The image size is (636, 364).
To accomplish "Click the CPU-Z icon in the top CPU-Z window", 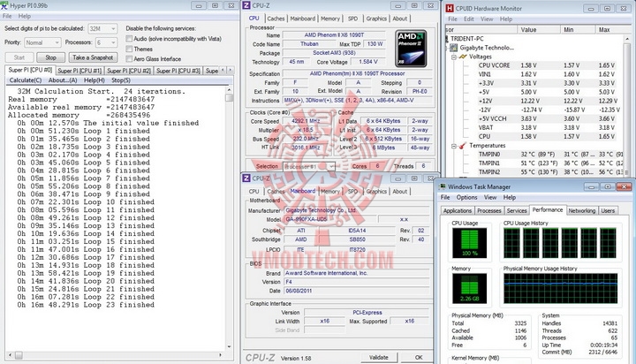I will click(246, 5).
